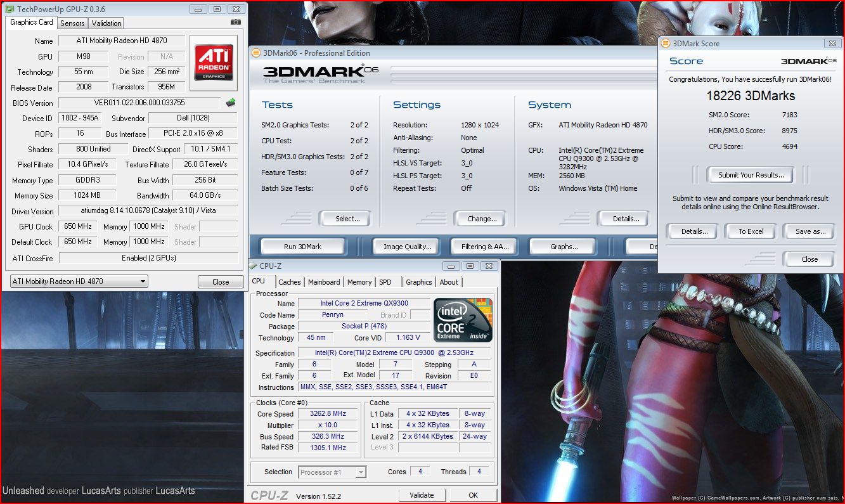Click the '18226 3DMarks' score text
Screen dimensions: 845x504
(751, 96)
